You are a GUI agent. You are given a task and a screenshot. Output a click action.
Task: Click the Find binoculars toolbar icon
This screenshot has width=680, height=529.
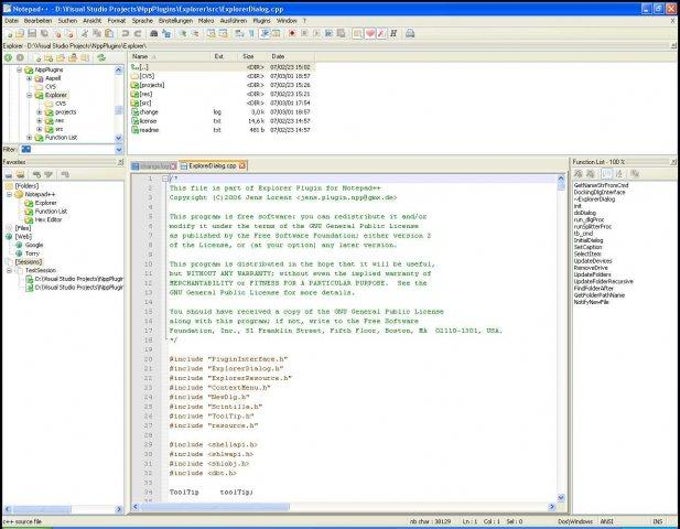[x=153, y=33]
